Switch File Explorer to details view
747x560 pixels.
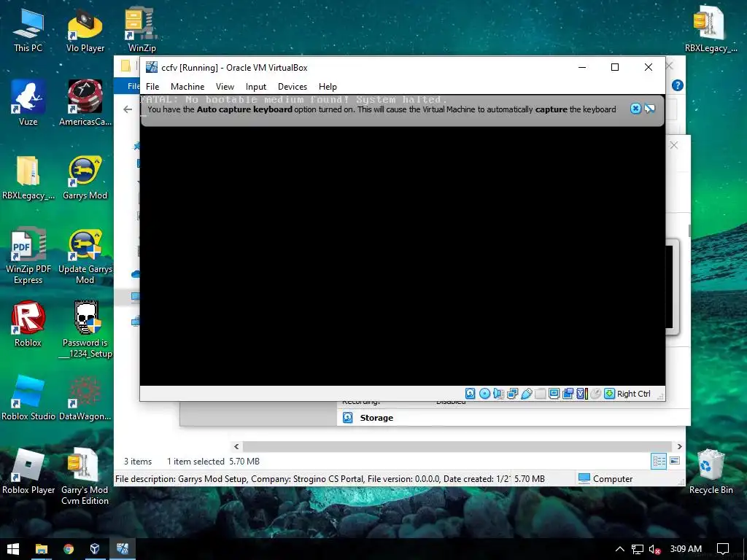pyautogui.click(x=659, y=461)
